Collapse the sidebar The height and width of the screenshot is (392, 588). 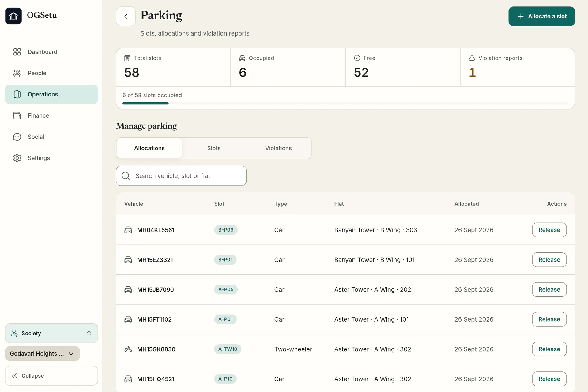point(51,376)
